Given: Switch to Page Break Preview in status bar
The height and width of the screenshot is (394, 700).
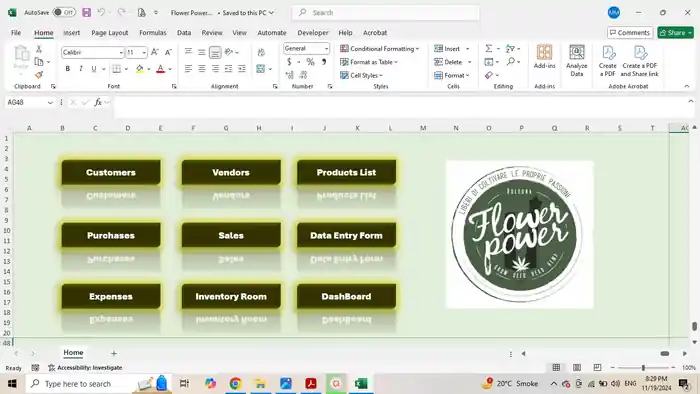Looking at the screenshot, I should (x=597, y=367).
